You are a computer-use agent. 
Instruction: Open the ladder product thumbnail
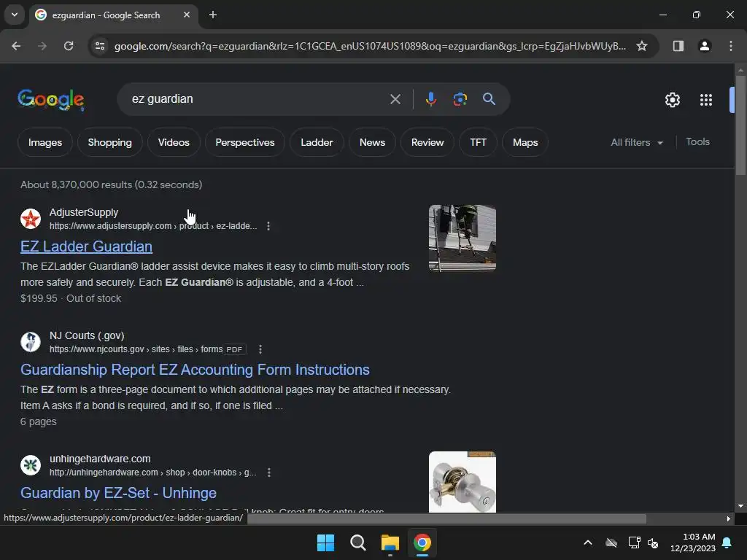462,238
